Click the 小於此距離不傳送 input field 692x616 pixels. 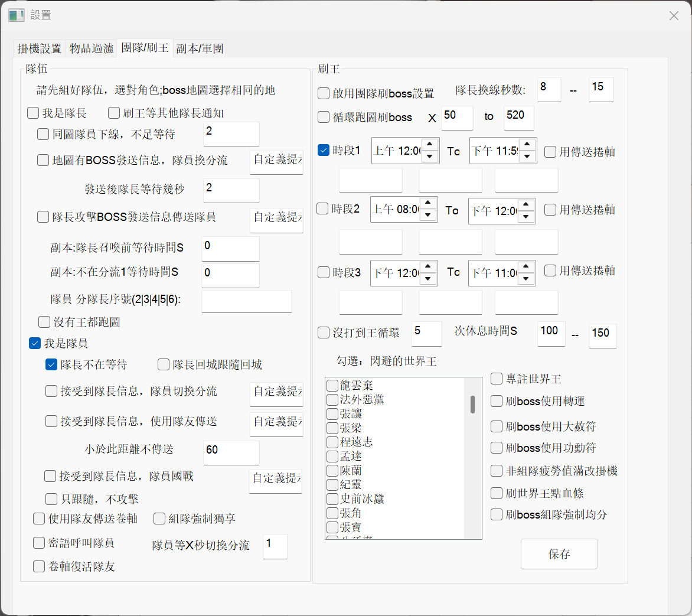(231, 452)
